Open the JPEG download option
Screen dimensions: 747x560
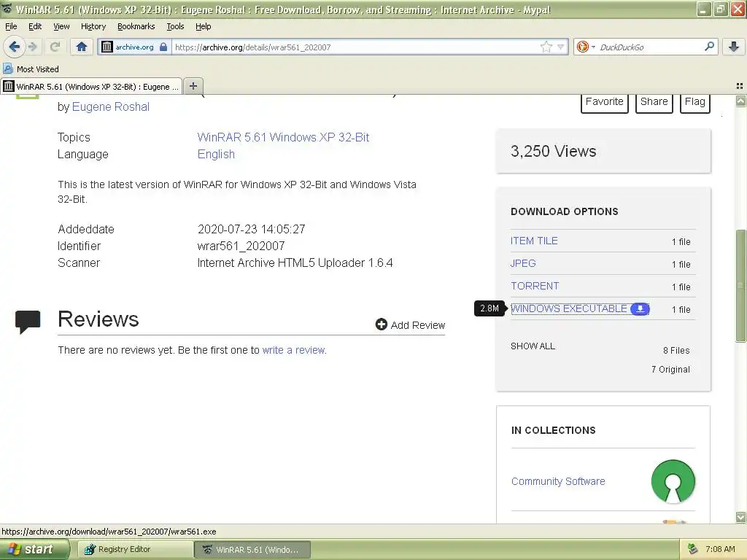coord(523,263)
